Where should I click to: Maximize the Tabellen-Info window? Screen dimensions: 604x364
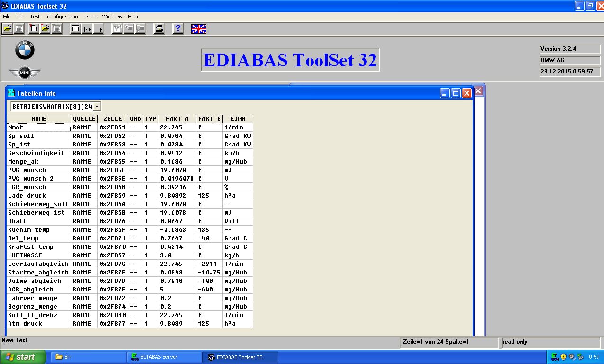coord(456,93)
